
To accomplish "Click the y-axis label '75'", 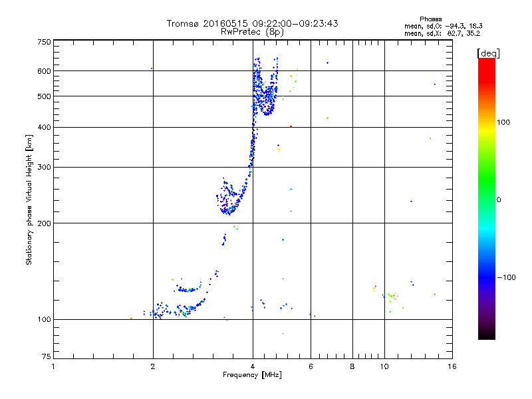I will click(x=47, y=356).
